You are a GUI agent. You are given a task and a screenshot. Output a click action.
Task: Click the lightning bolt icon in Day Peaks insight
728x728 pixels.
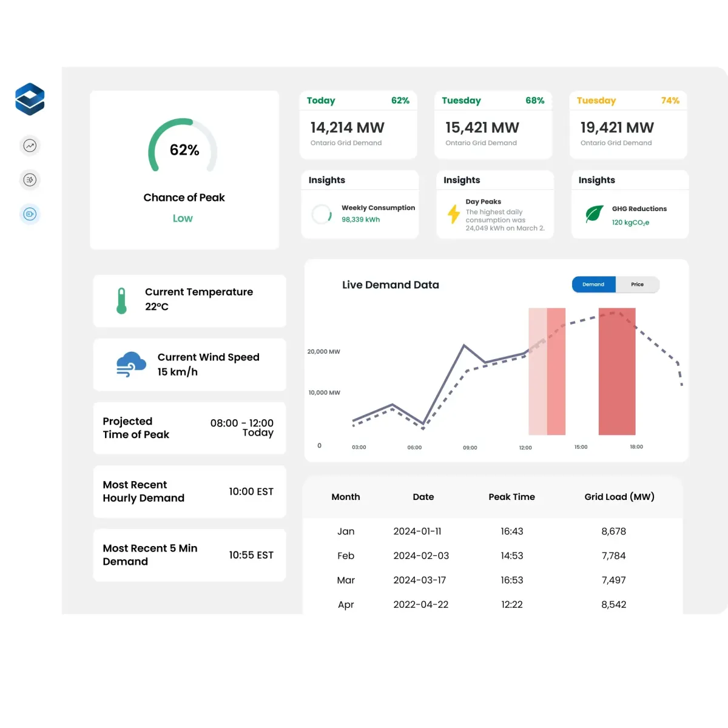[x=453, y=214]
